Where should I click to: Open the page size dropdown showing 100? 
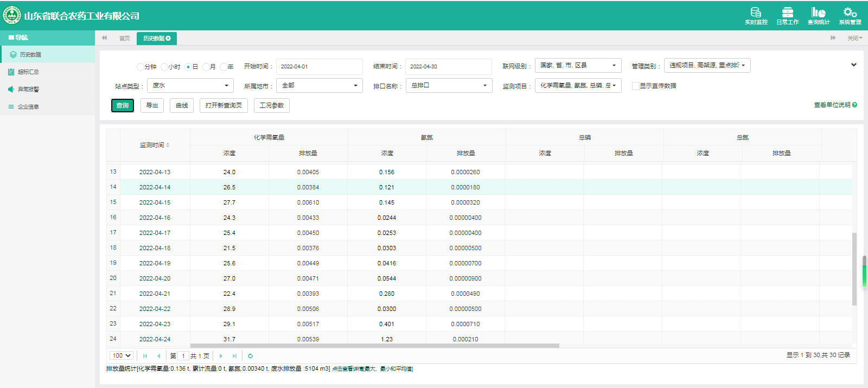(x=122, y=355)
